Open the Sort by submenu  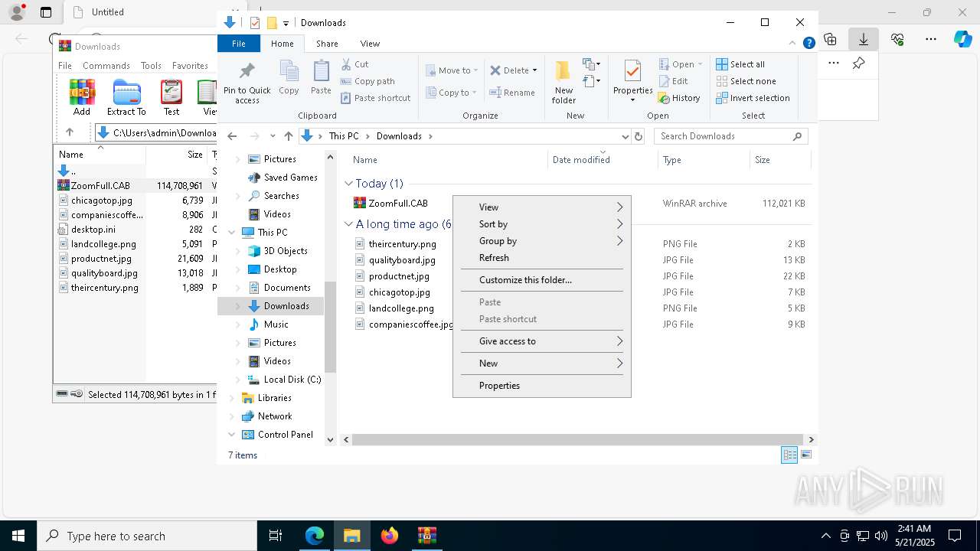(542, 224)
